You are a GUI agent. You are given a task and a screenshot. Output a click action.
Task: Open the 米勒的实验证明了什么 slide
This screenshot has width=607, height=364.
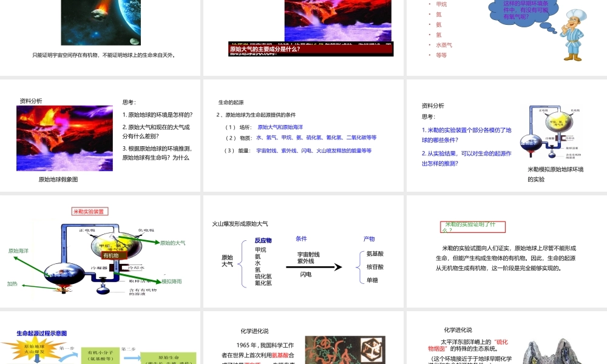tap(506, 251)
